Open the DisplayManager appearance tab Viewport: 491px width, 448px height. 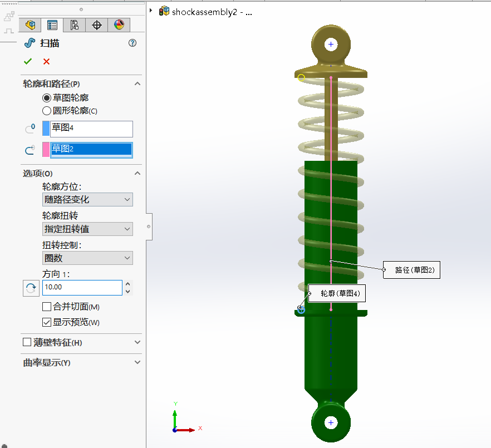[x=119, y=24]
